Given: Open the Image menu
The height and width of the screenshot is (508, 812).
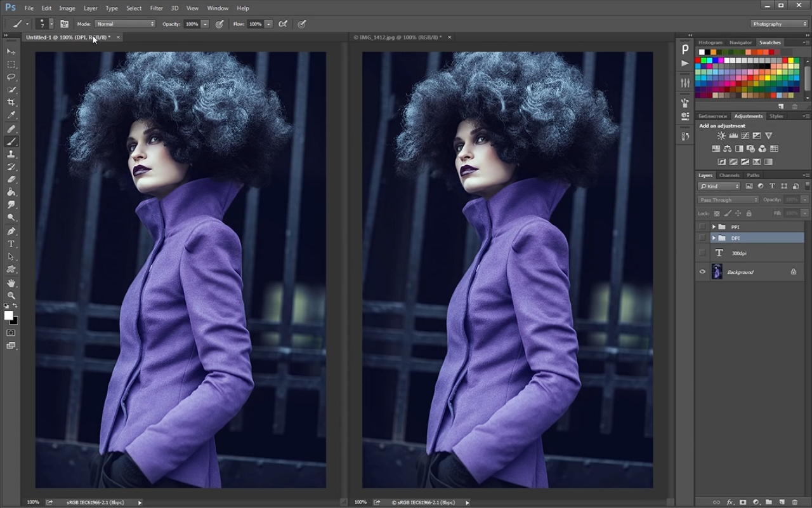Looking at the screenshot, I should click(x=67, y=8).
